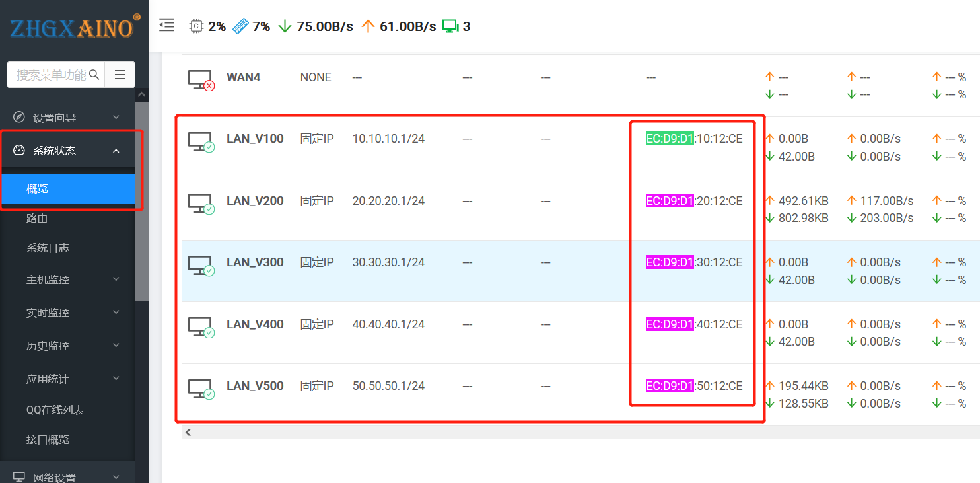This screenshot has width=980, height=483.
Task: Click the CPU usage chip icon
Action: tap(196, 26)
